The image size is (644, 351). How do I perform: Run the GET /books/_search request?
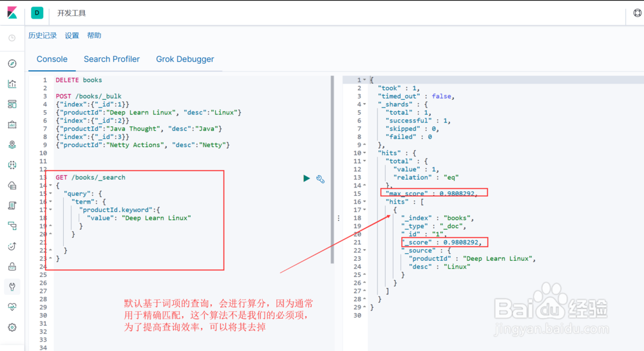pyautogui.click(x=307, y=178)
